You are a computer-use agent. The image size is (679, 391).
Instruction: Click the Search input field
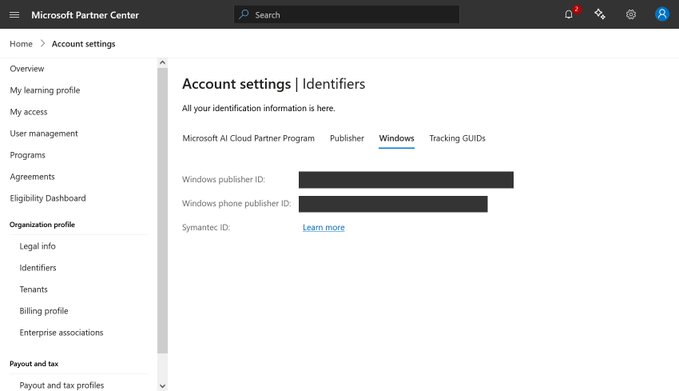pyautogui.click(x=346, y=14)
